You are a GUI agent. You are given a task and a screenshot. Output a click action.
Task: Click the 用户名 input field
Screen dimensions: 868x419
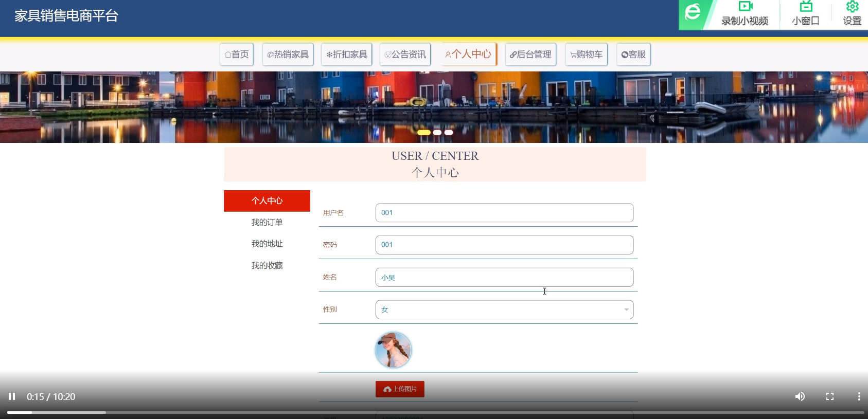(504, 213)
